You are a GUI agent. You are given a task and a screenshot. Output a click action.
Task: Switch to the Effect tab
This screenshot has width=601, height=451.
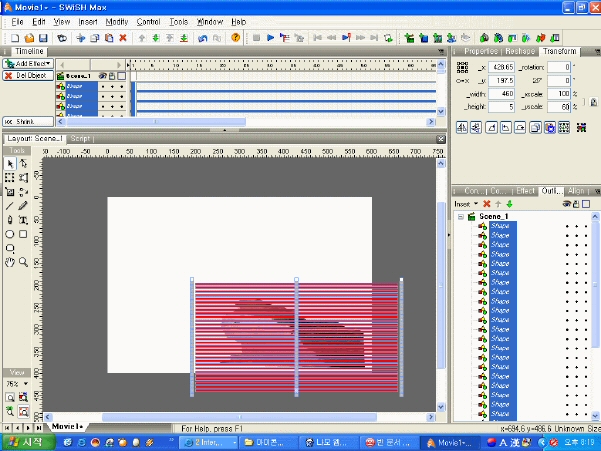tap(525, 191)
